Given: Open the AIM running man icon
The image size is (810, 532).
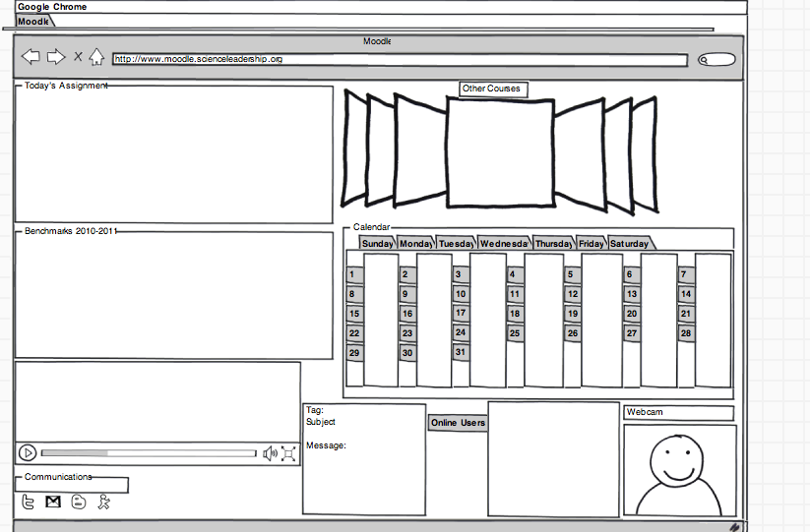Looking at the screenshot, I should 104,502.
